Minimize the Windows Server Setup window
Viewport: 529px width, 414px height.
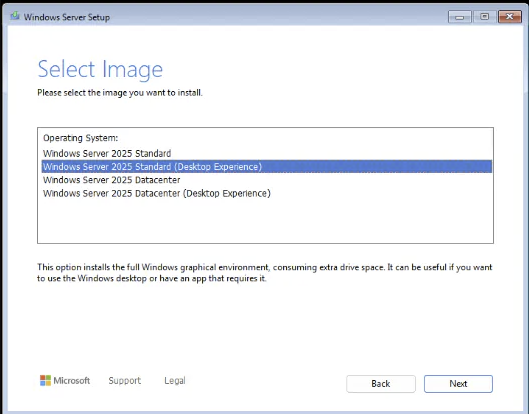pos(460,17)
